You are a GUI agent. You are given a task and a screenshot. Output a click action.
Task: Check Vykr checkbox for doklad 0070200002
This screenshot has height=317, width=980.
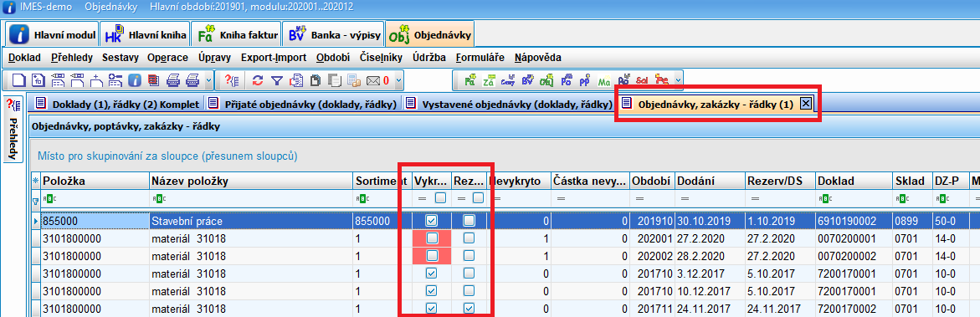click(x=431, y=256)
